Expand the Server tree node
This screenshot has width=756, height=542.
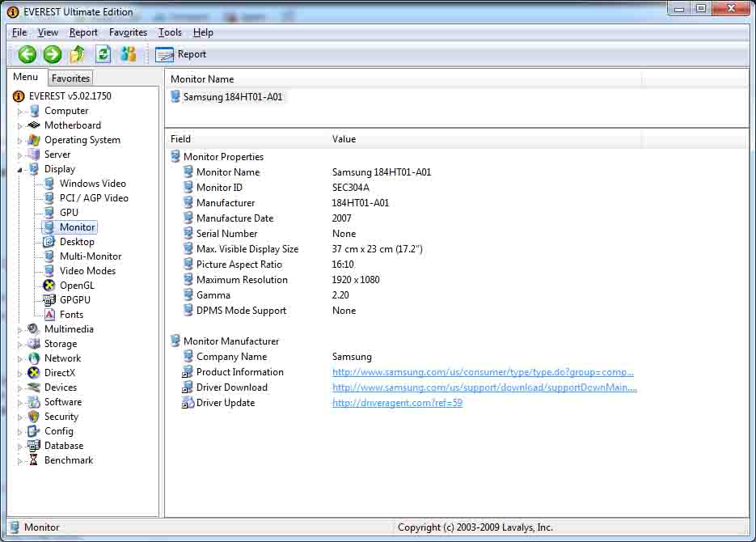tap(19, 155)
